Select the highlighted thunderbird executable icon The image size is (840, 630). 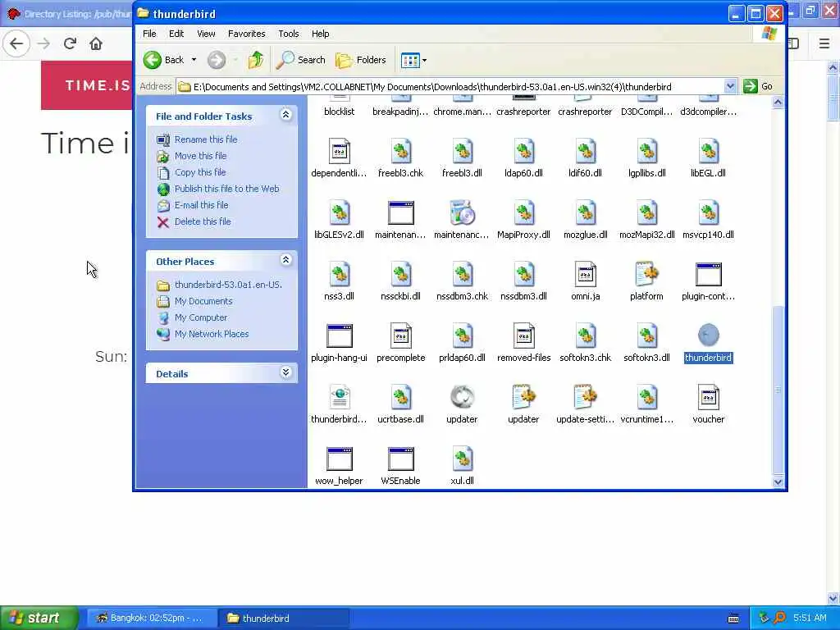click(x=708, y=336)
